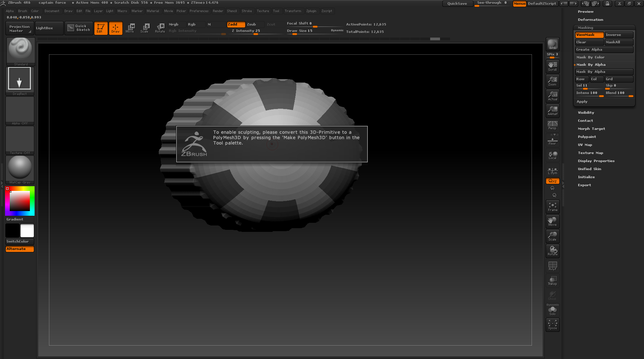This screenshot has height=359, width=644.
Task: Toggle Edit mode button
Action: 101,28
